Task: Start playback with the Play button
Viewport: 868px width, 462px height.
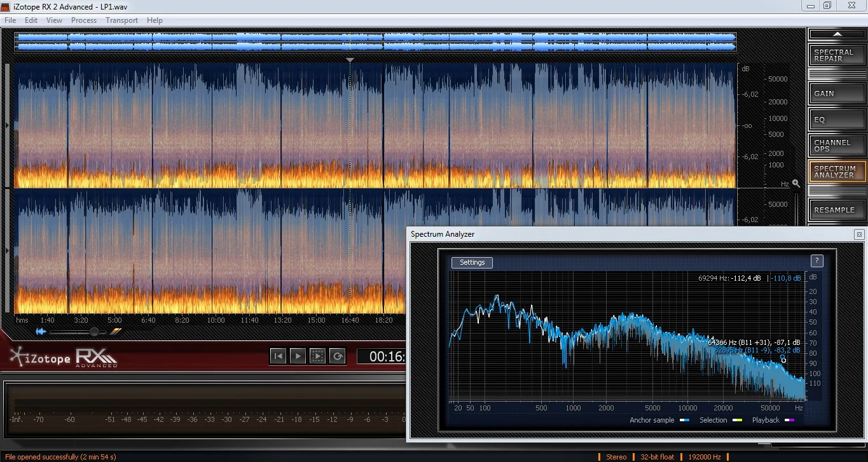Action: point(298,356)
